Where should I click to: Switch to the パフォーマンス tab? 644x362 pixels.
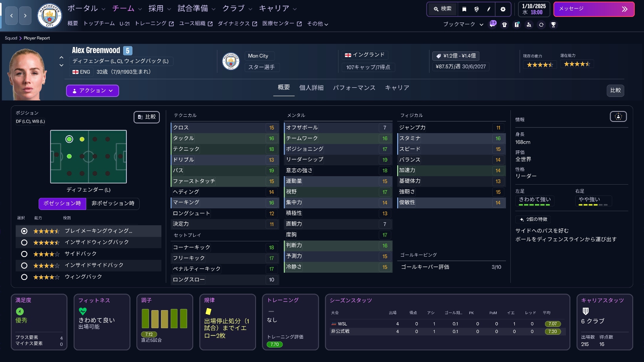(x=355, y=87)
